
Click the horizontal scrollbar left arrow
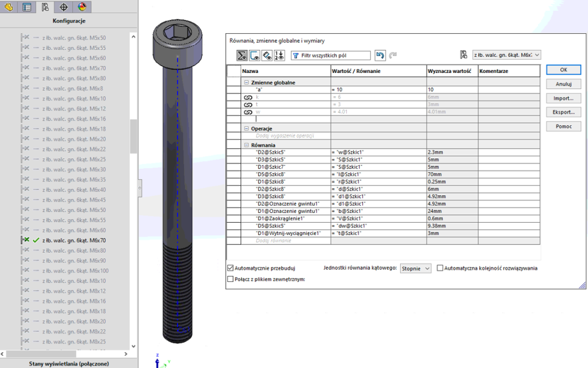click(x=3, y=354)
